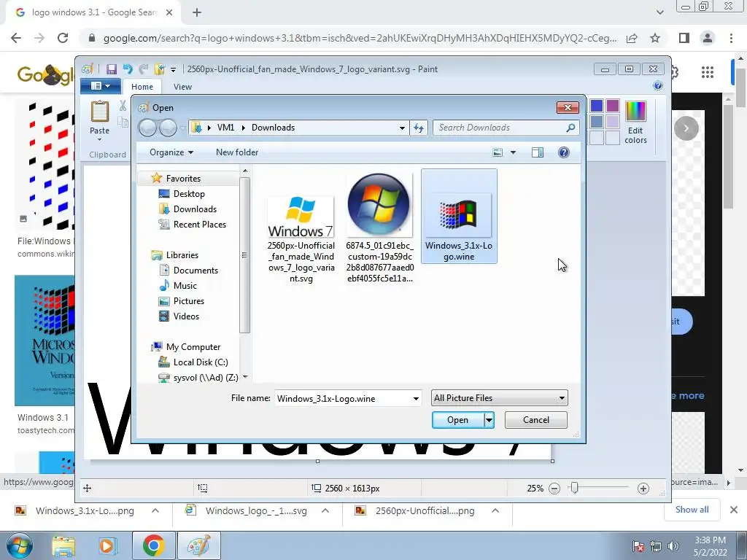Open the Paint file menu button
This screenshot has height=560, width=747.
pyautogui.click(x=101, y=86)
